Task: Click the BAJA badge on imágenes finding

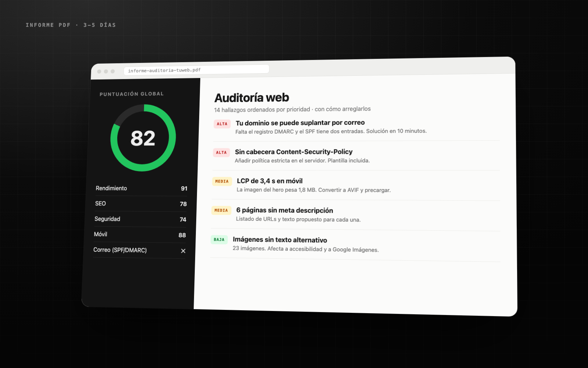Action: pos(219,240)
